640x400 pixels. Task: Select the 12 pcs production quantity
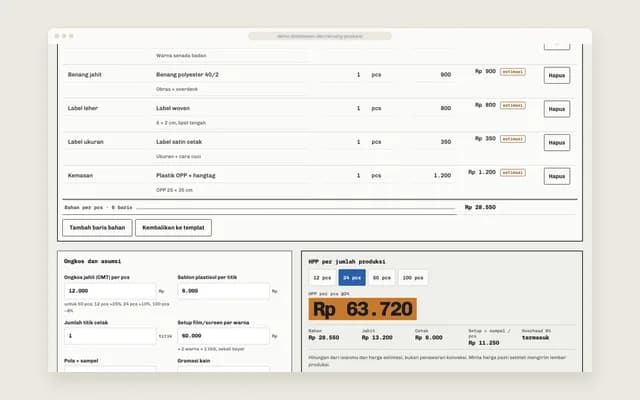pyautogui.click(x=322, y=278)
